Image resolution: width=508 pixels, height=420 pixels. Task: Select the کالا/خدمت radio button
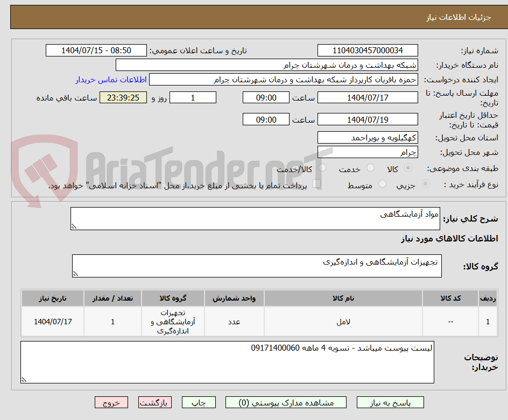[322, 168]
